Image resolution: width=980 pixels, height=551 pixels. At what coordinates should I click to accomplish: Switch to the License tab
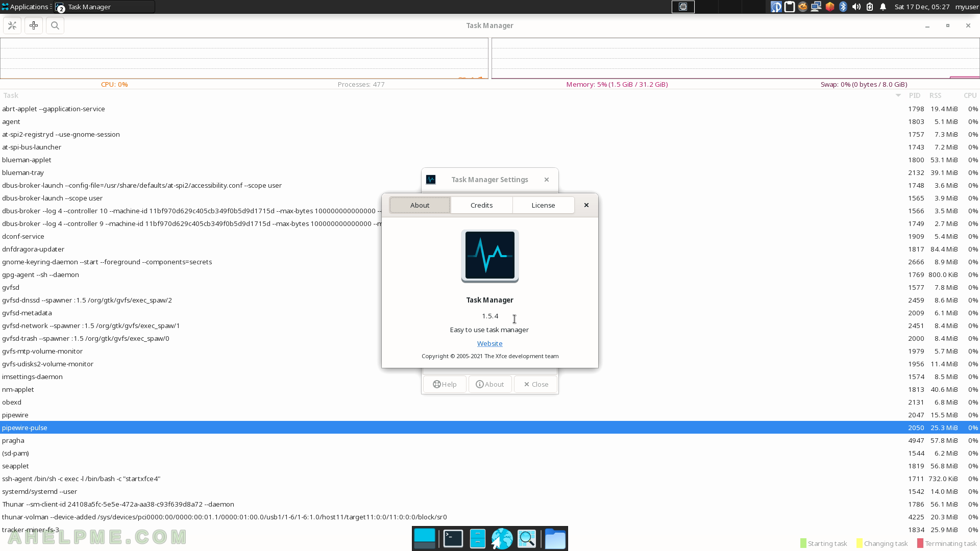(543, 205)
